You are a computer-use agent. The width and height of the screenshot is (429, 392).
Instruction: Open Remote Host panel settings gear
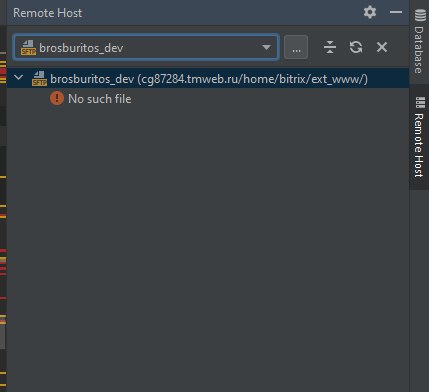(x=370, y=12)
